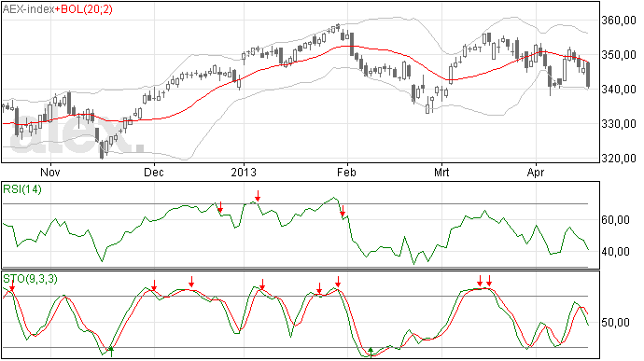Image resolution: width=644 pixels, height=361 pixels.
Task: Click the 40,00 RSI axis value
Action: point(615,251)
